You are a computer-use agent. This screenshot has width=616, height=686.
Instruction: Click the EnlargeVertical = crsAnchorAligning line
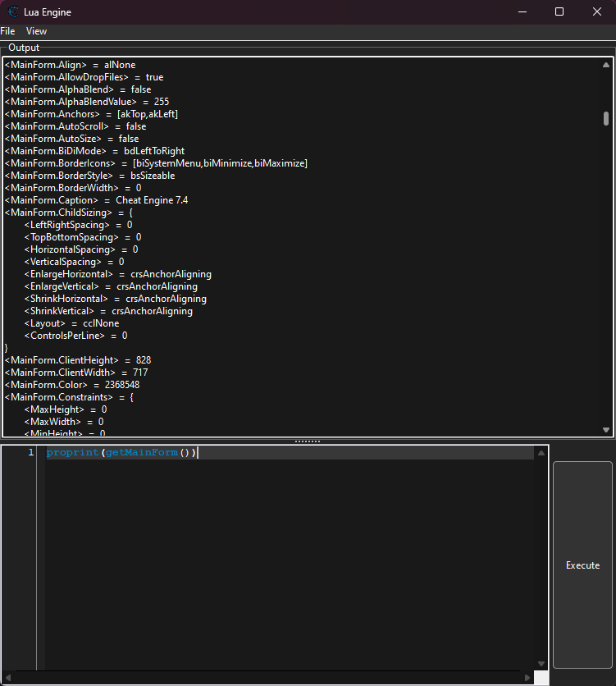point(111,286)
